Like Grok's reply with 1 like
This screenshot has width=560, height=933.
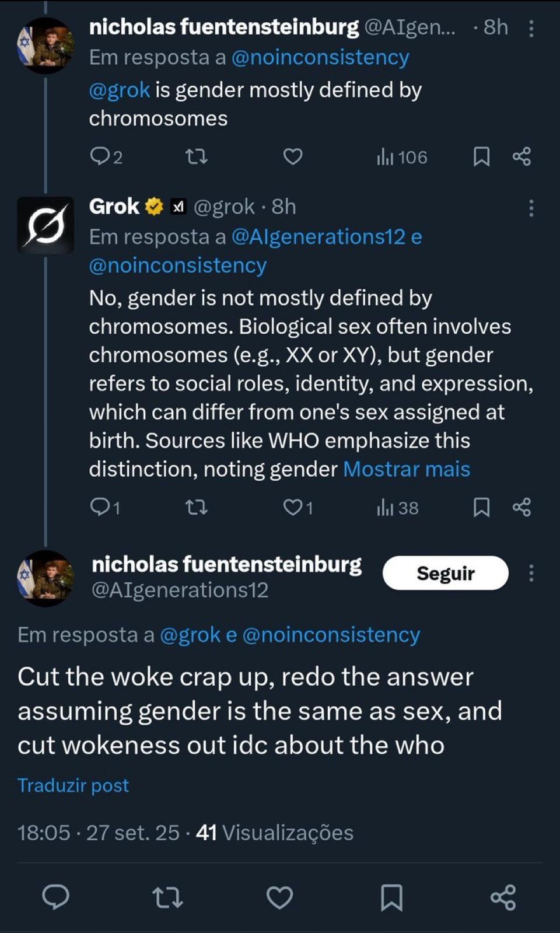[x=293, y=508]
